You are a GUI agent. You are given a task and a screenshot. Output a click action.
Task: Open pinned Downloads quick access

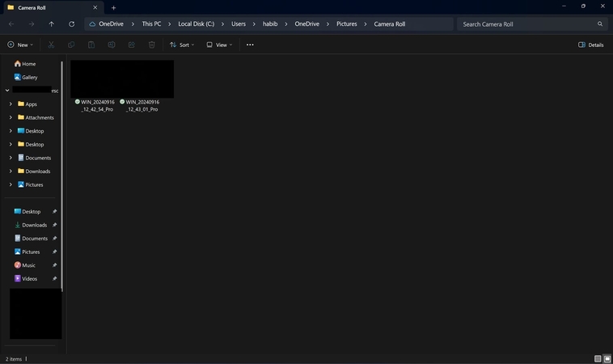click(31, 225)
